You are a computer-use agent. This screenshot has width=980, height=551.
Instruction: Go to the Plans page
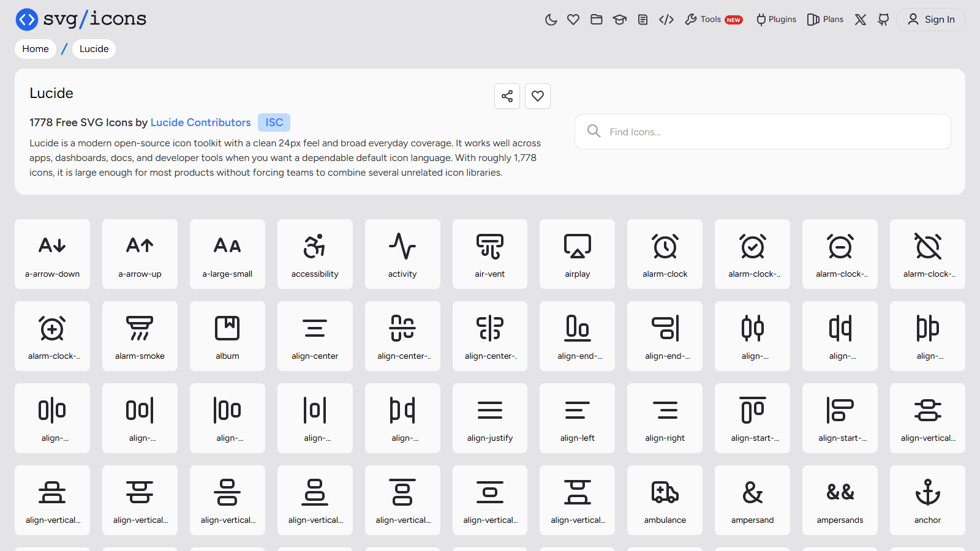[x=825, y=20]
